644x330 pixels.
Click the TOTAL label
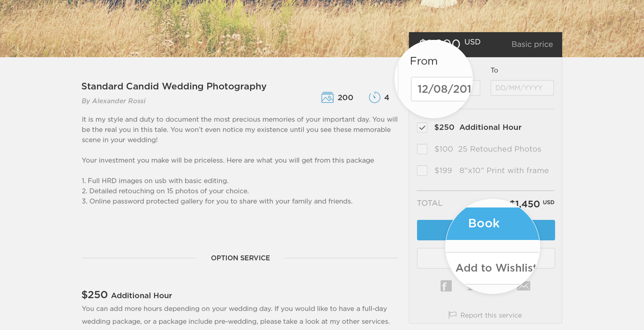pyautogui.click(x=430, y=203)
